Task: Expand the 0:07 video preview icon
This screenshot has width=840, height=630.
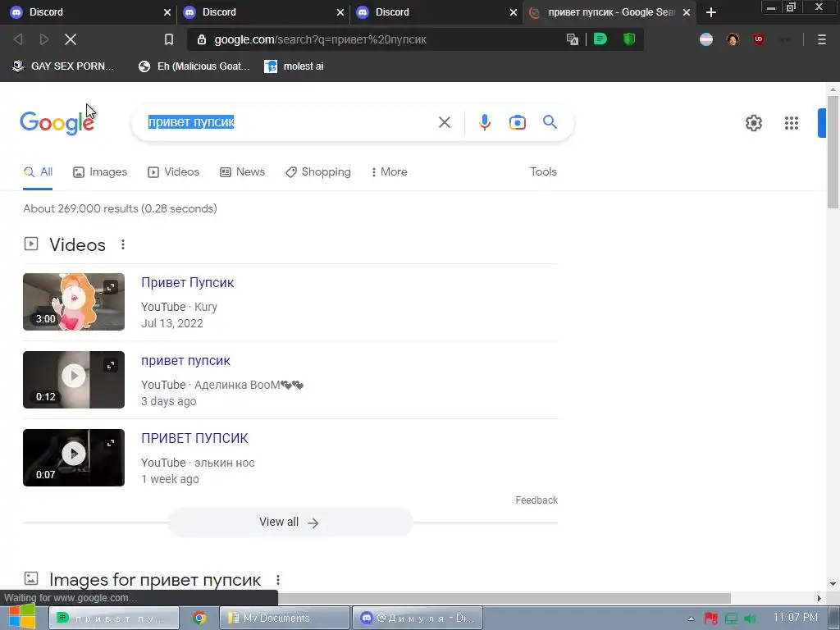Action: tap(111, 443)
